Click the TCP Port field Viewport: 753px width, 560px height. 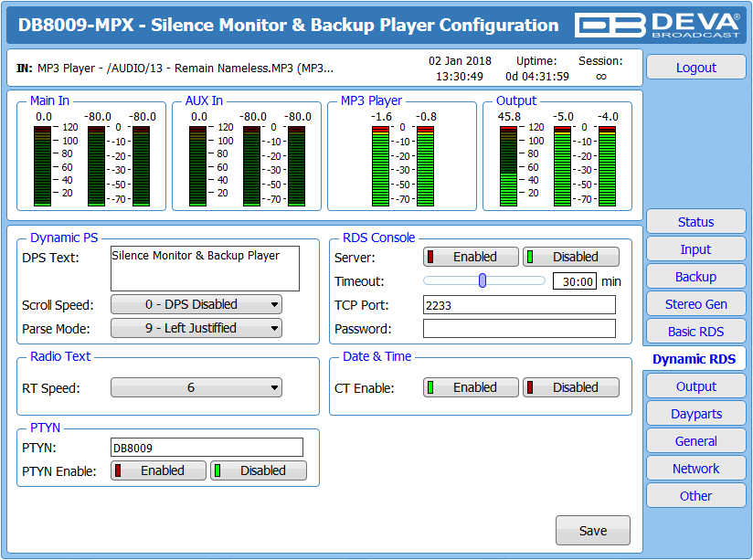[x=519, y=305]
